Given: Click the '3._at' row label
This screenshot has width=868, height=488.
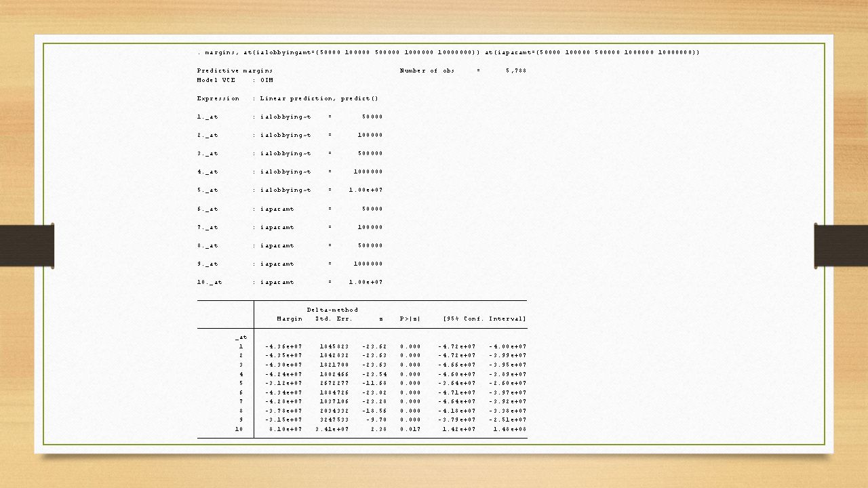Looking at the screenshot, I should [x=208, y=153].
